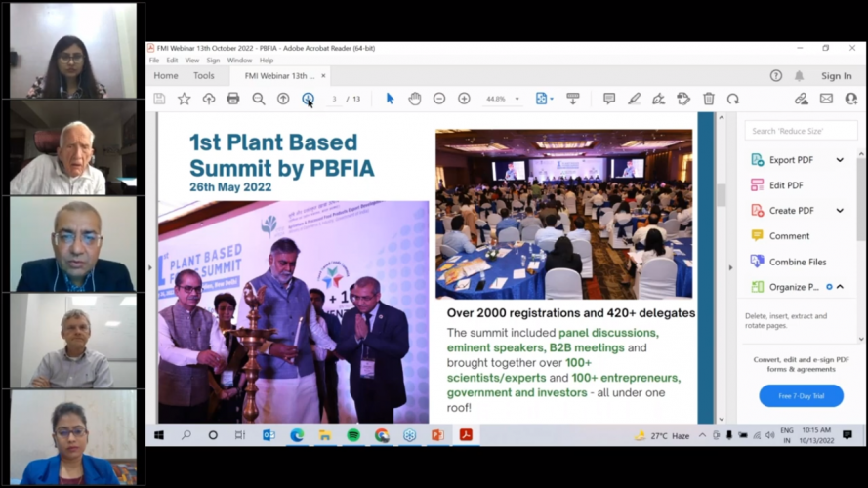This screenshot has width=868, height=488.
Task: Click the trash delete icon
Action: pos(709,99)
